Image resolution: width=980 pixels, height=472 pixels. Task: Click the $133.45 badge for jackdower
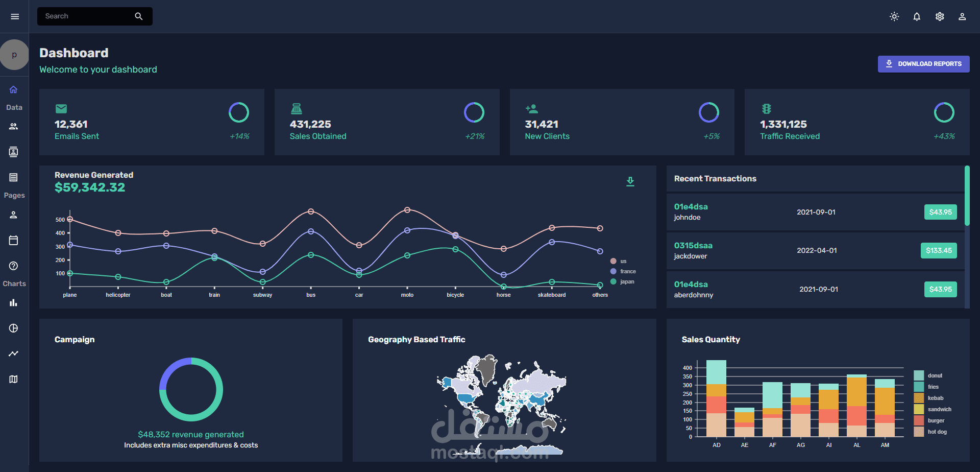pos(939,250)
